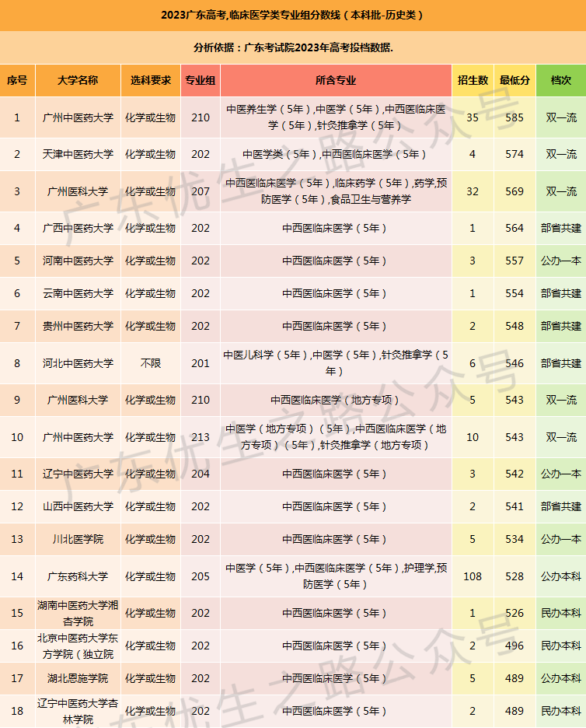Click the minimum score 546
Image resolution: width=586 pixels, height=728 pixels.
click(514, 363)
